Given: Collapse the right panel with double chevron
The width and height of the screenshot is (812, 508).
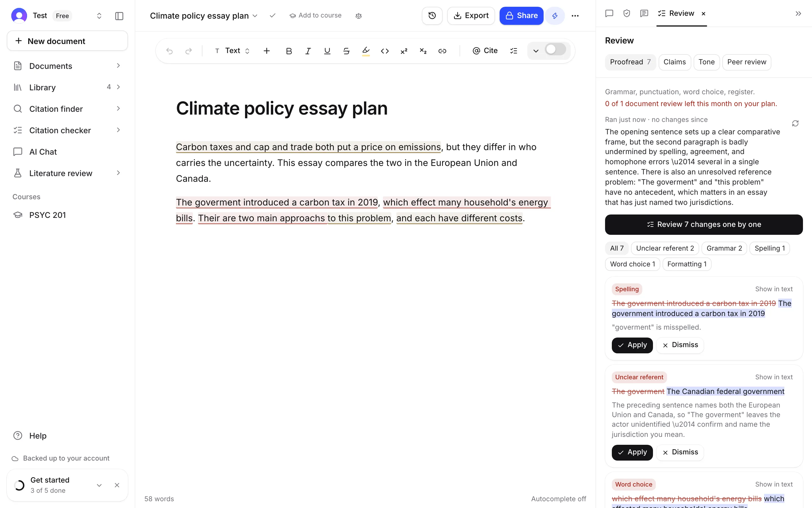Looking at the screenshot, I should tap(798, 14).
